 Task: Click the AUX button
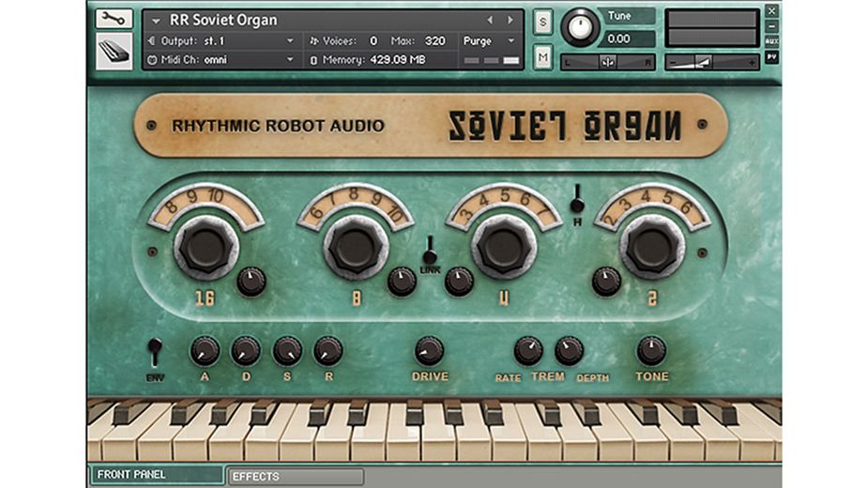pos(771,41)
